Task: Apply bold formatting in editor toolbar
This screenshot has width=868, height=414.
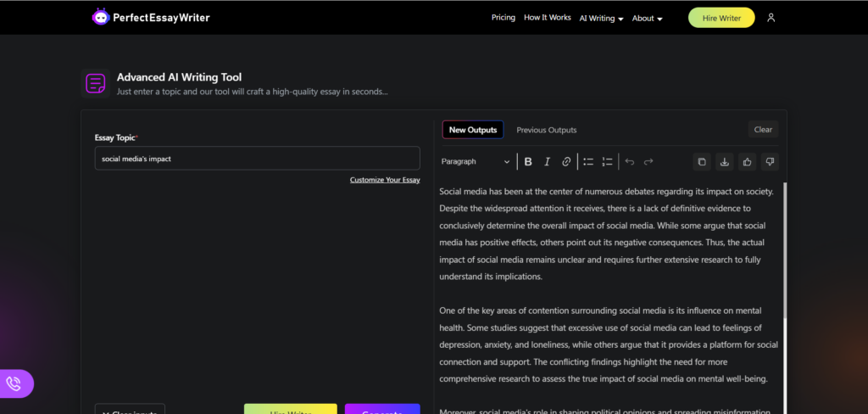Action: click(528, 161)
